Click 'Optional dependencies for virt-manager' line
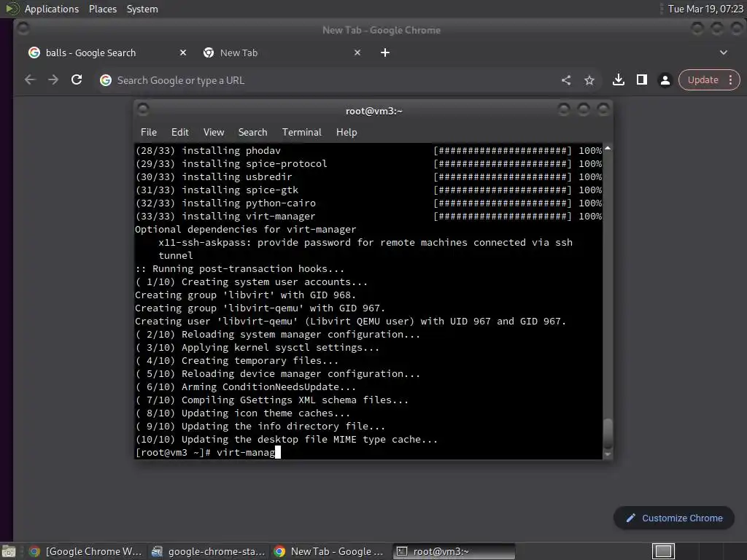 click(245, 229)
